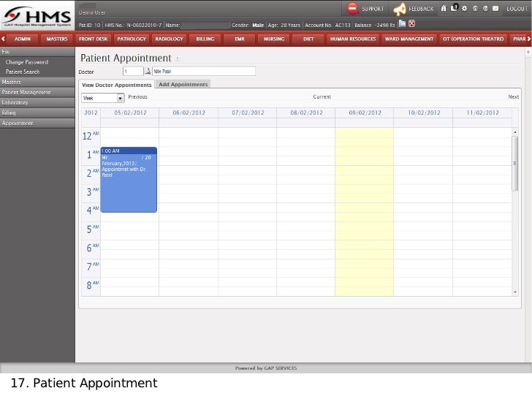This screenshot has height=399, width=532.
Task: Open the WARD MANAGEMENT module
Action: click(x=409, y=39)
